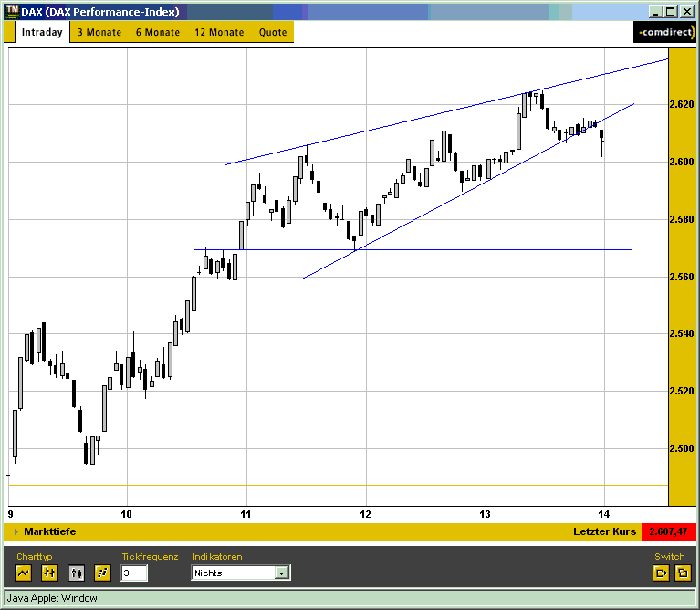This screenshot has width=700, height=610.
Task: Click the date label 14 on time axis
Action: 603,514
